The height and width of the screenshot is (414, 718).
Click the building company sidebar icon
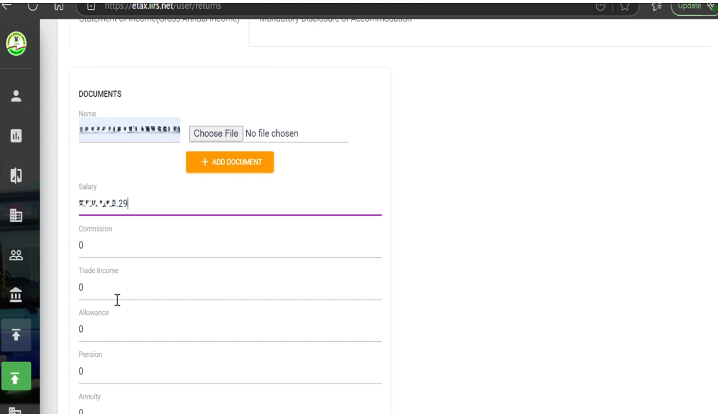pyautogui.click(x=16, y=215)
